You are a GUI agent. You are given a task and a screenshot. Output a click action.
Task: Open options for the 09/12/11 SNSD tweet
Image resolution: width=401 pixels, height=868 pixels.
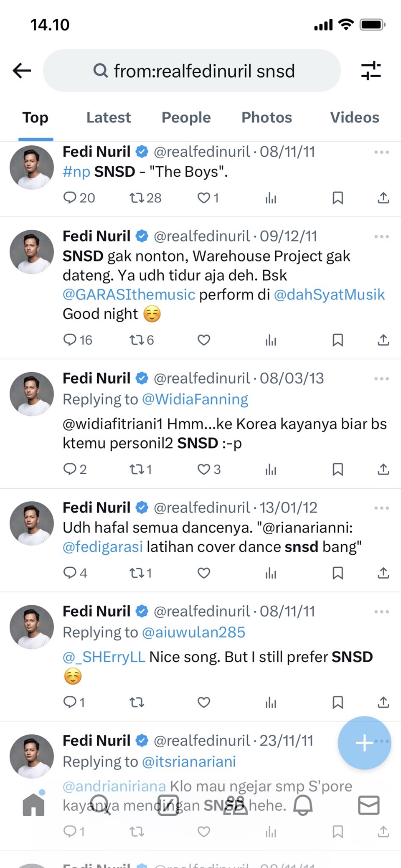381,236
